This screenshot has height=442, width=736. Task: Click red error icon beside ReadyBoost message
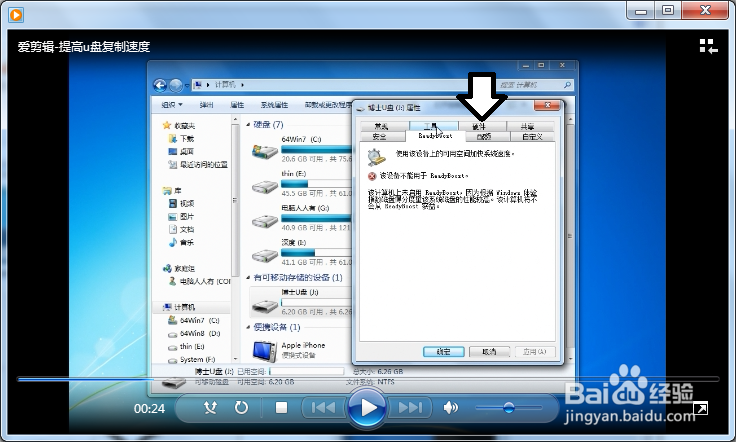(372, 176)
